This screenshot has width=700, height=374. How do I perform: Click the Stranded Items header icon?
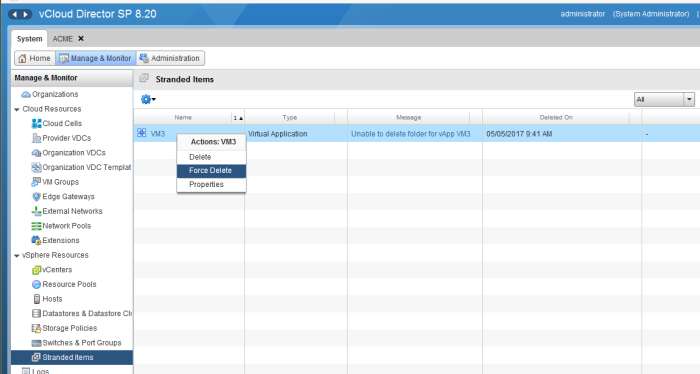144,79
